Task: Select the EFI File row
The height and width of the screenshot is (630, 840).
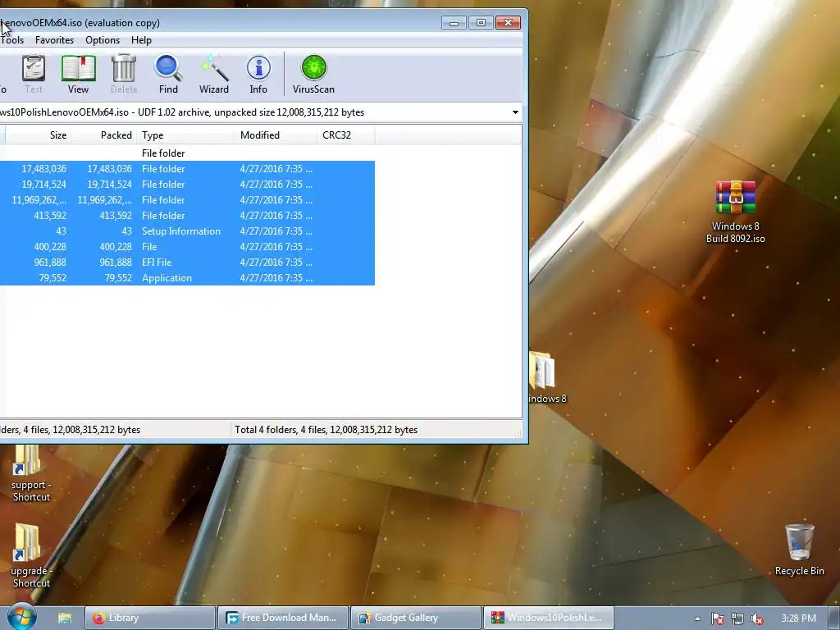Action: pos(187,262)
